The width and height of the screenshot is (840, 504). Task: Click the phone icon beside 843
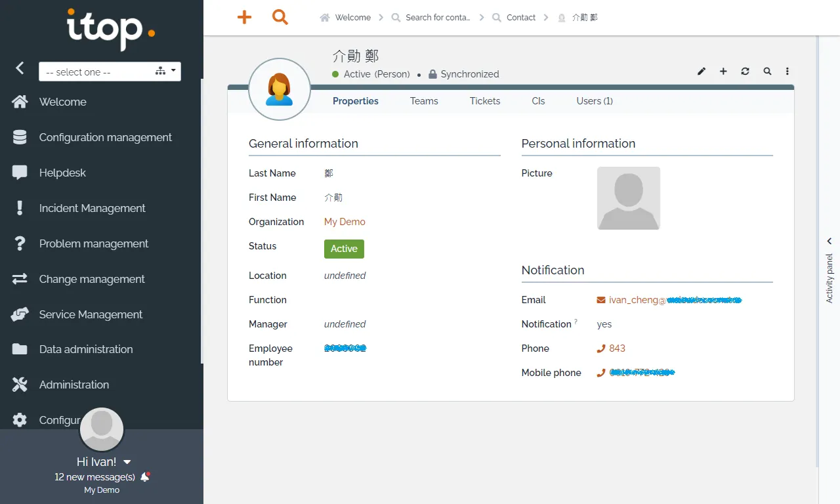[x=600, y=348]
